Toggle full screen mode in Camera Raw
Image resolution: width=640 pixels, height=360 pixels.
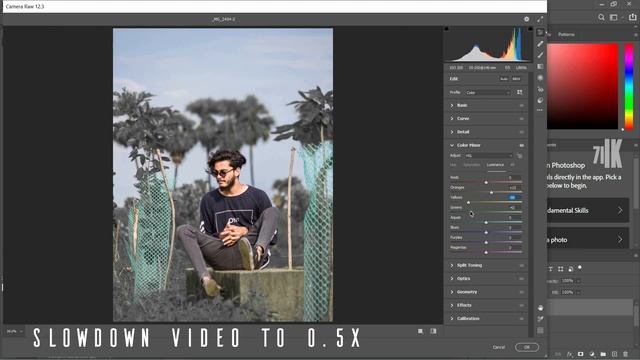click(540, 19)
